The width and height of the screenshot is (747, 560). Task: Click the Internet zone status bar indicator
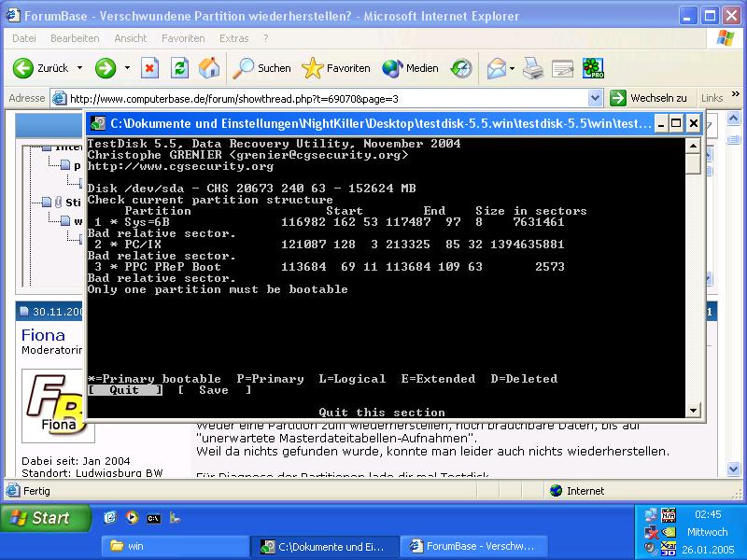[x=576, y=491]
